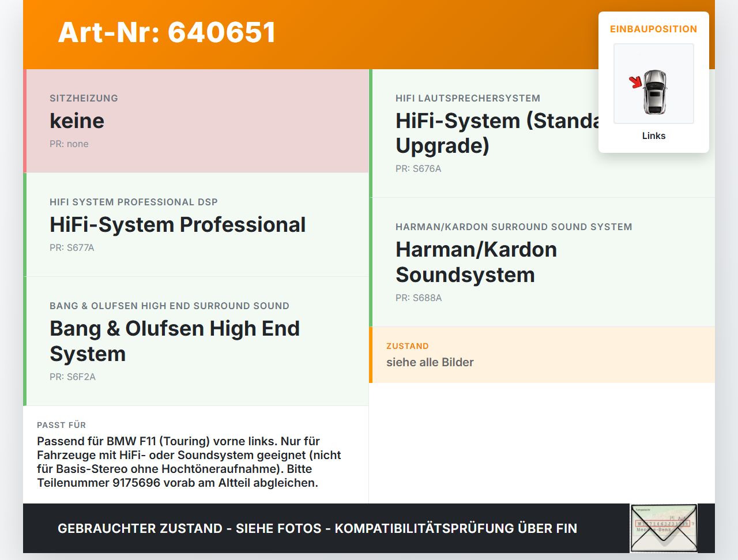The height and width of the screenshot is (560, 738).
Task: Open the Sitzheizung keine card
Action: 196,121
